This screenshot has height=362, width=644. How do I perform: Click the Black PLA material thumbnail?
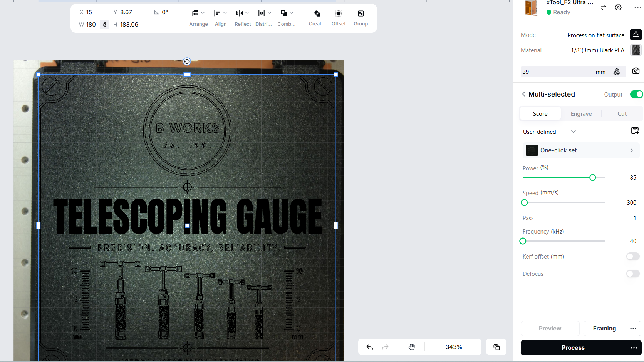pyautogui.click(x=636, y=50)
